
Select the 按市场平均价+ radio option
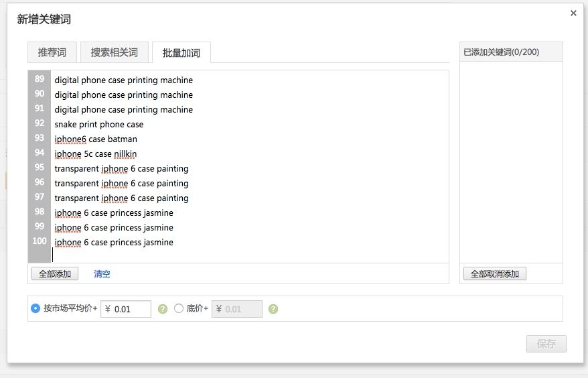(35, 308)
